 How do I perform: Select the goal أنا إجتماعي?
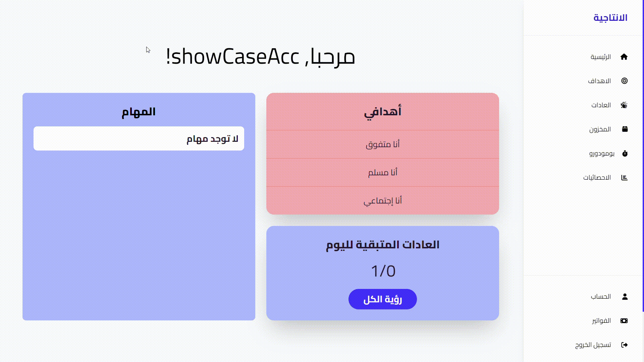click(x=382, y=200)
